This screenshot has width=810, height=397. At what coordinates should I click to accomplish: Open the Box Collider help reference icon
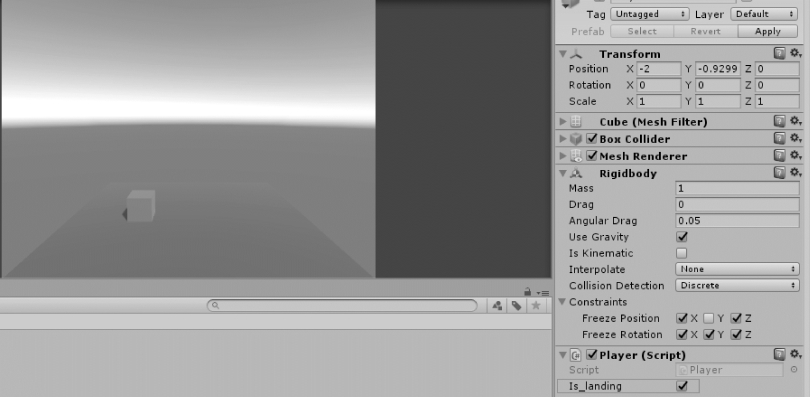tap(779, 138)
